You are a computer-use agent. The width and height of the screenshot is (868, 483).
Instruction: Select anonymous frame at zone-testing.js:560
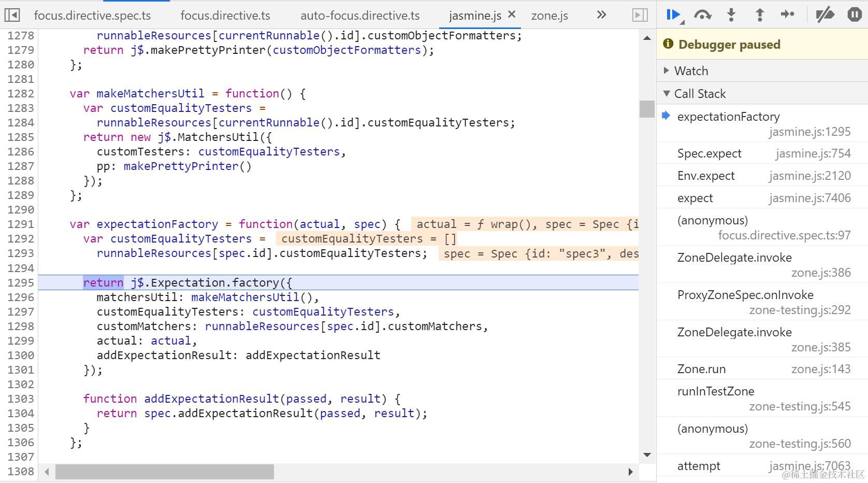[762, 436]
